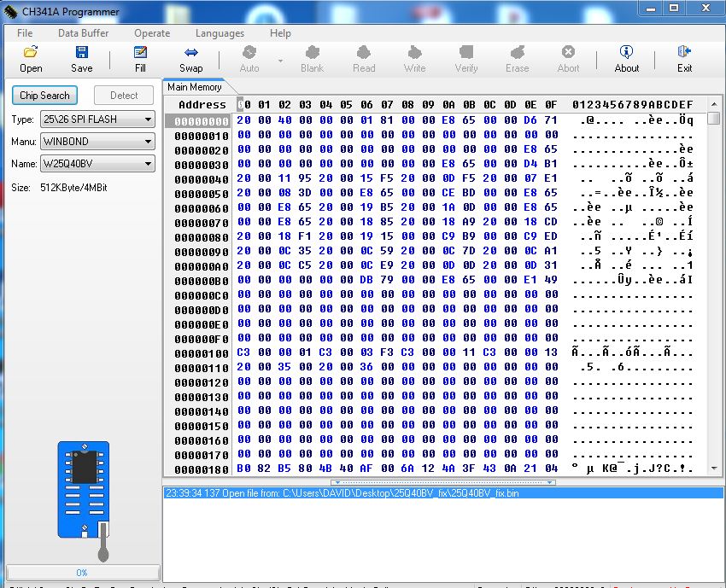Click the Fill buffer icon
Screen dimensions: 726x588
click(x=140, y=59)
